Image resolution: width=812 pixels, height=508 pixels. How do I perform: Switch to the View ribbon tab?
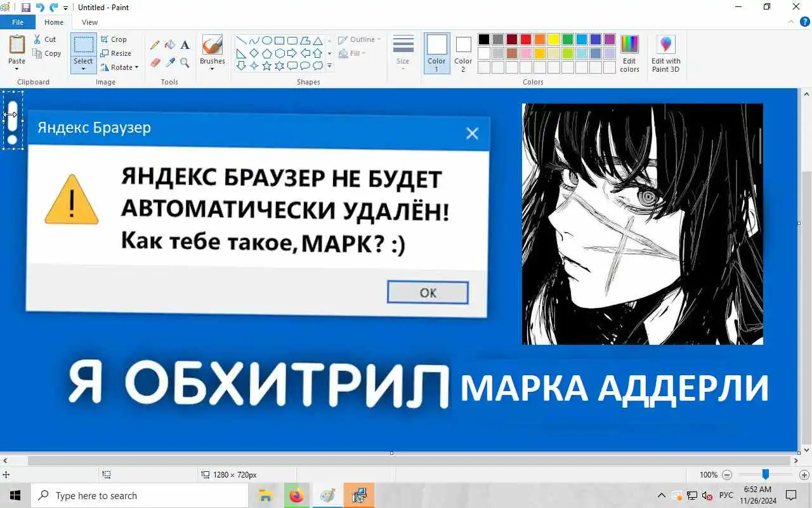89,22
